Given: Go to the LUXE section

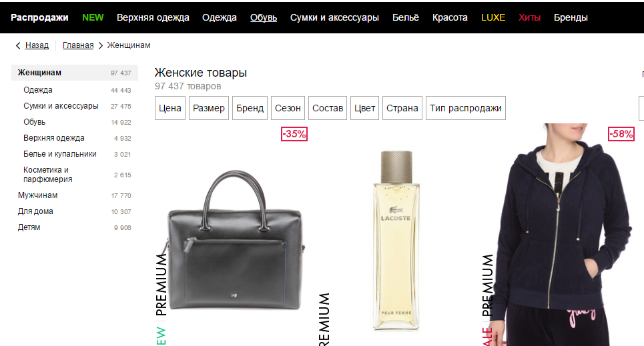Looking at the screenshot, I should click(493, 17).
